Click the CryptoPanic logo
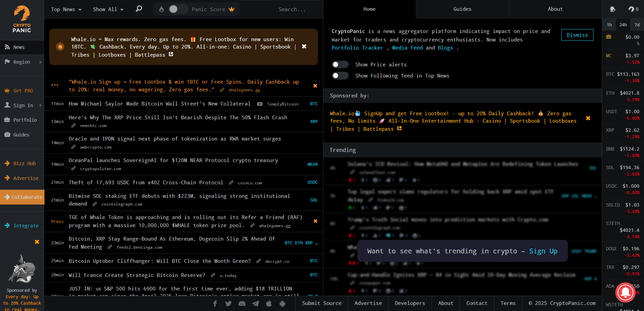The height and width of the screenshot is (311, 644). pos(22,20)
